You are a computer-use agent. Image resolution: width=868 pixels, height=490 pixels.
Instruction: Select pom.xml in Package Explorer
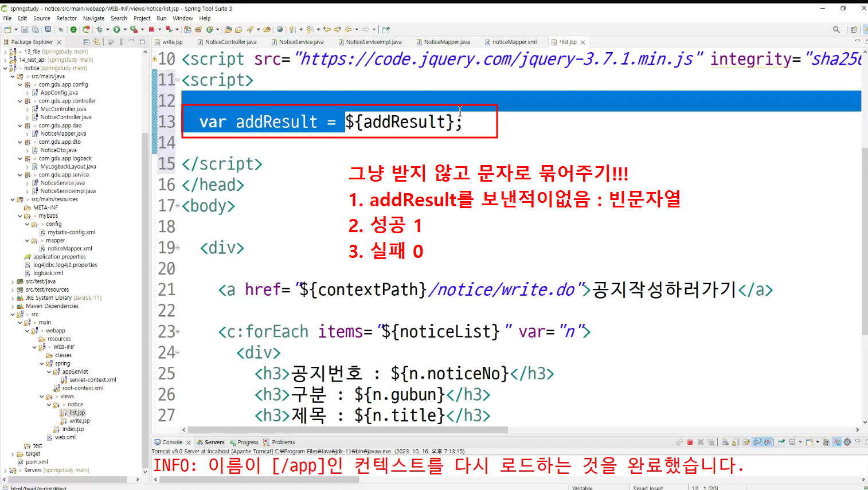pos(37,462)
